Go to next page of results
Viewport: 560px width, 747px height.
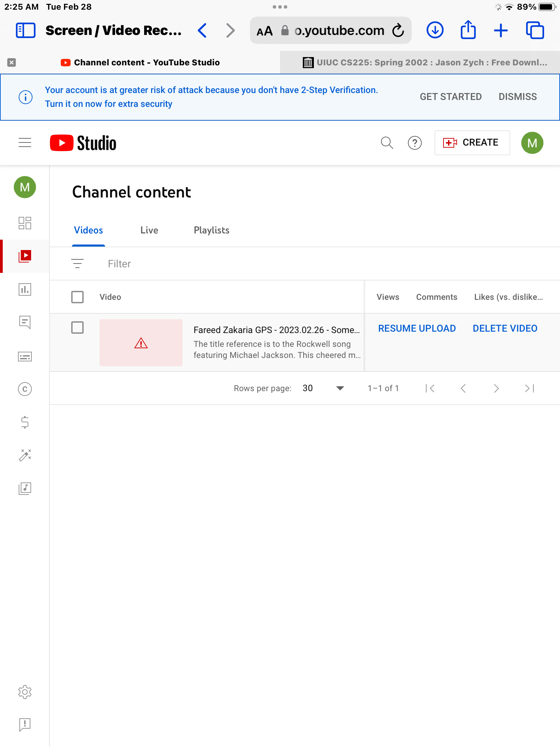496,388
